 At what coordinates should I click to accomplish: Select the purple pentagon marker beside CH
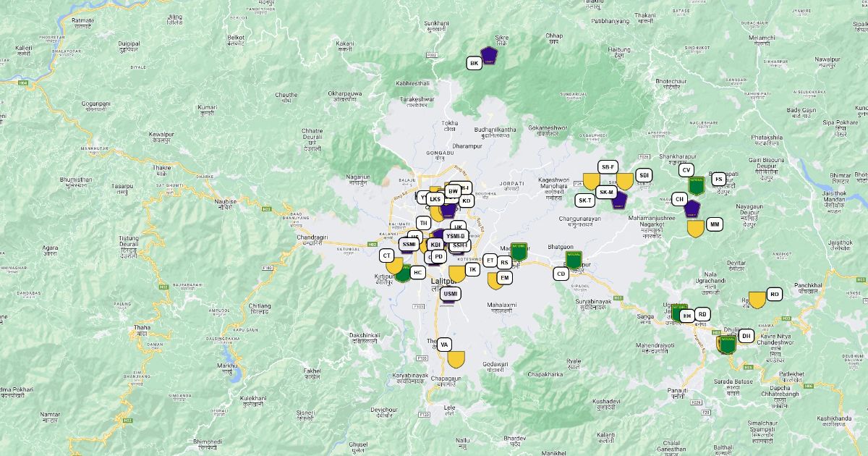coord(692,208)
